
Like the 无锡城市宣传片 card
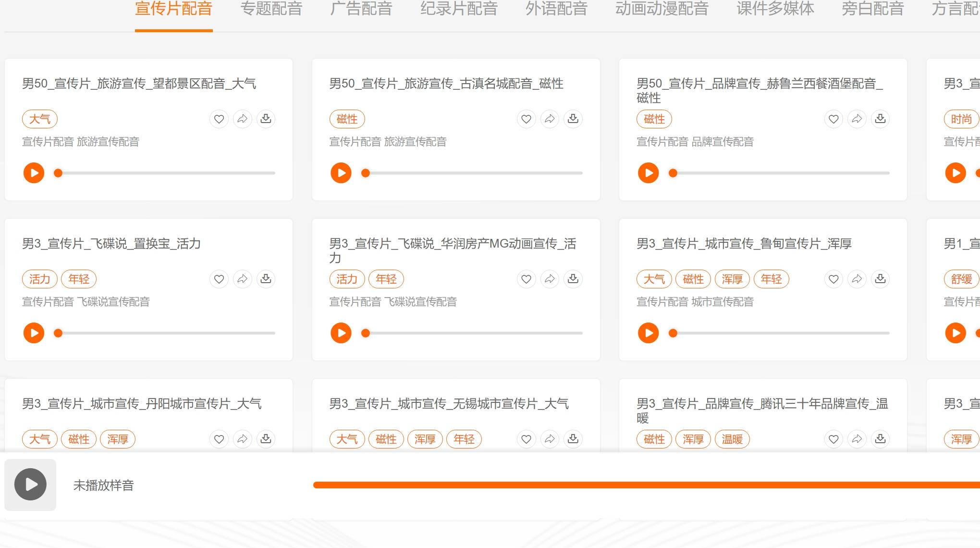pyautogui.click(x=527, y=439)
